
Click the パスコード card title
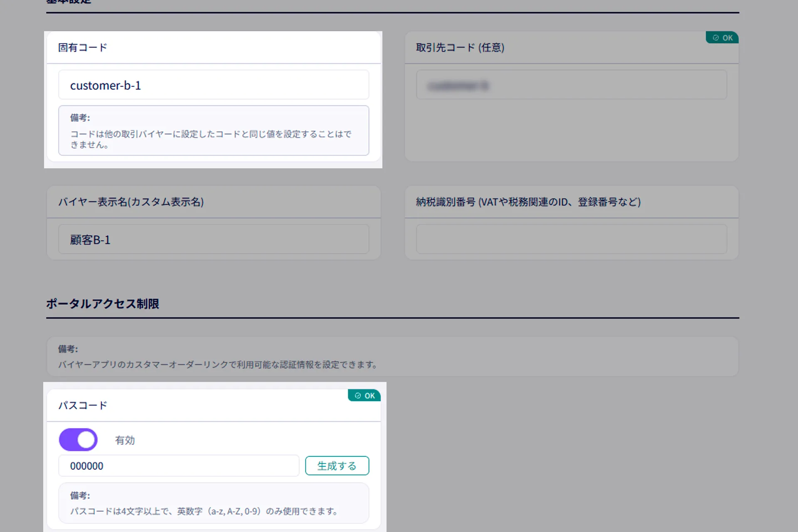[82, 405]
